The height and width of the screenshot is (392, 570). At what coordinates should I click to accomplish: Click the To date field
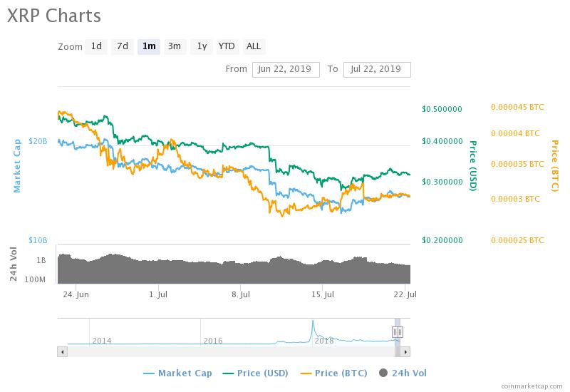[x=376, y=69]
